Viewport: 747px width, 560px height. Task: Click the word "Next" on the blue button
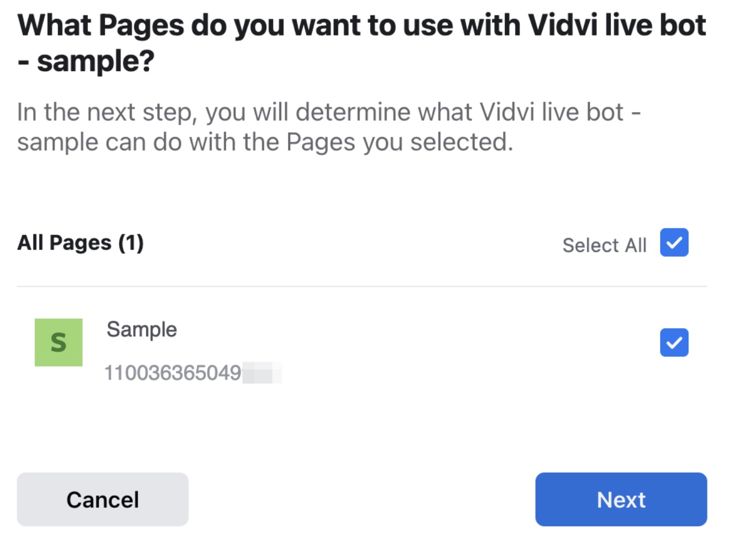tap(621, 500)
